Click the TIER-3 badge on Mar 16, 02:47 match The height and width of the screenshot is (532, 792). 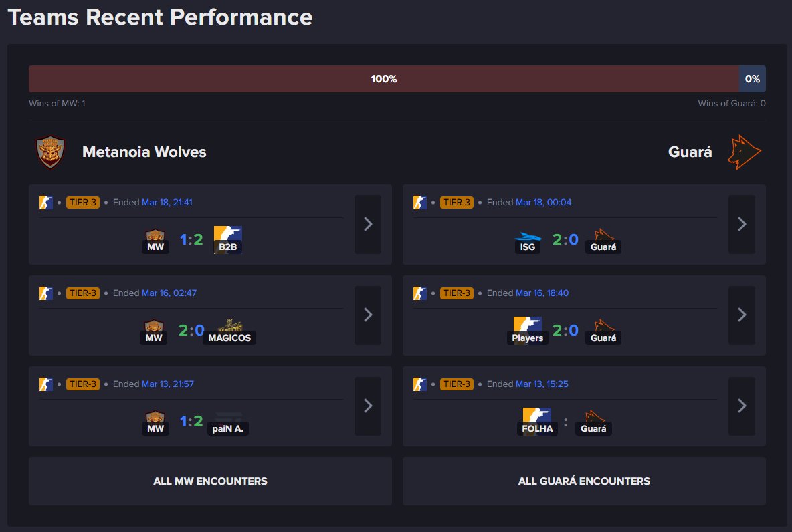pos(83,293)
